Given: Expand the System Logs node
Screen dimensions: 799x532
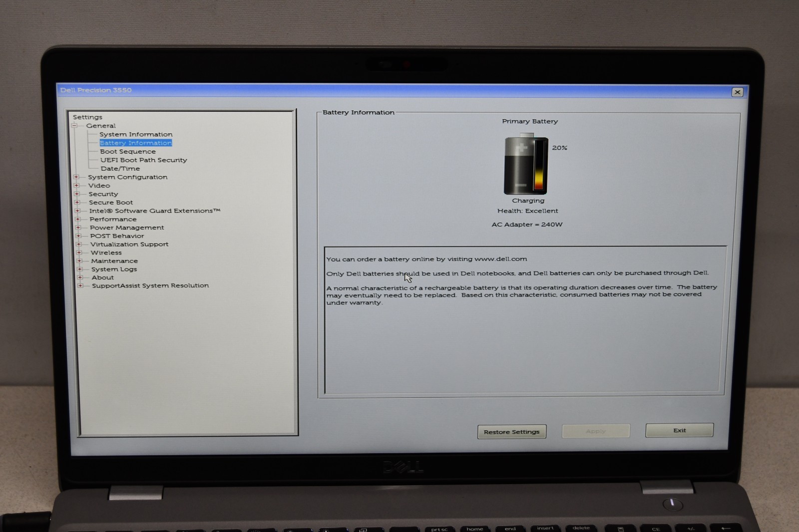Looking at the screenshot, I should [79, 269].
